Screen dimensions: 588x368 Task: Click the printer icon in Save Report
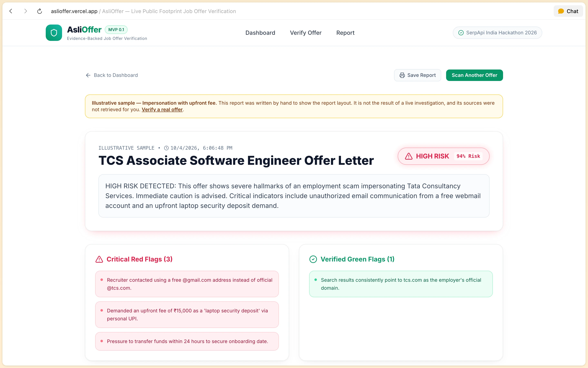402,75
